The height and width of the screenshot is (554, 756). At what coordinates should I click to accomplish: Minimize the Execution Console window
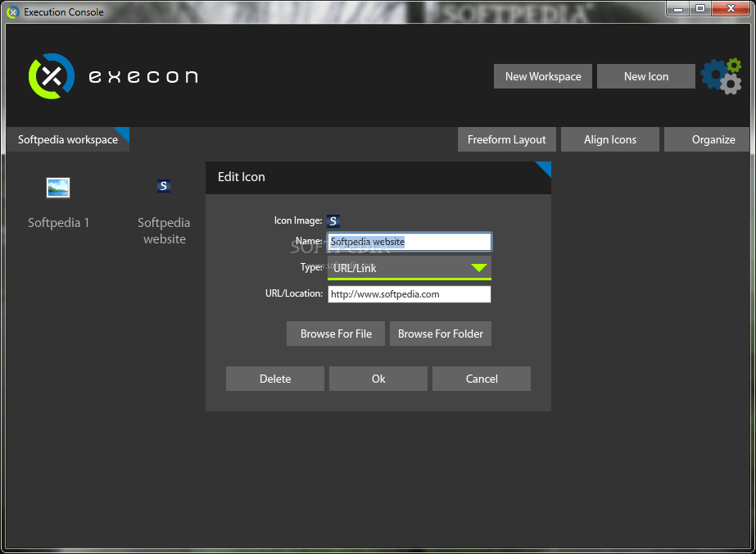coord(678,8)
